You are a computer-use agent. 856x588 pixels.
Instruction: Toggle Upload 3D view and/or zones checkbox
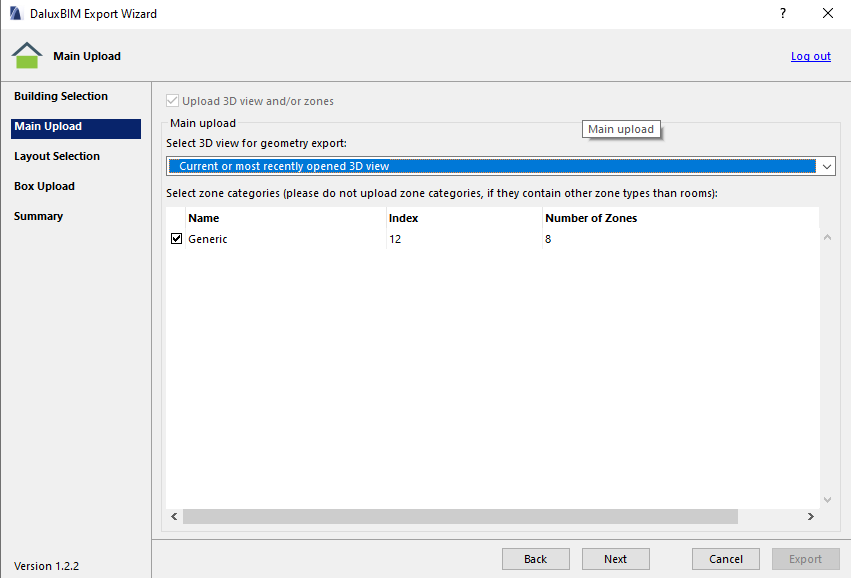tap(174, 101)
